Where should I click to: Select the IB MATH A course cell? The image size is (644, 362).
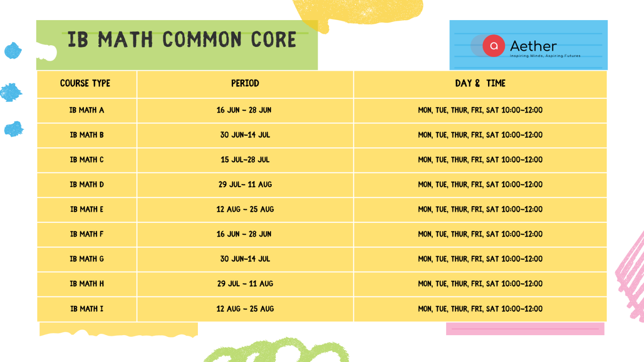pos(87,110)
